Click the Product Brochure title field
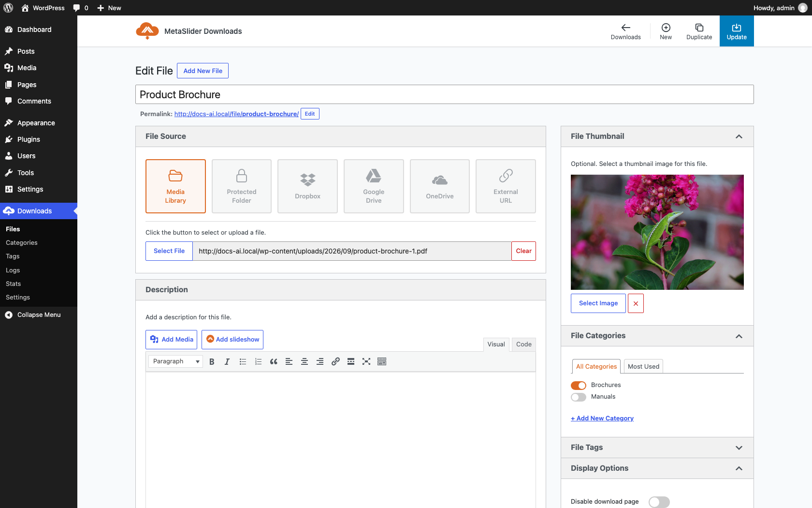812x508 pixels. click(x=444, y=94)
